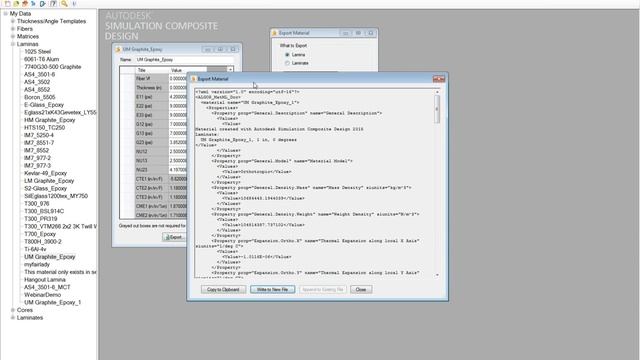
Task: Expand Thickness/Angle Templates node
Action: [13, 21]
